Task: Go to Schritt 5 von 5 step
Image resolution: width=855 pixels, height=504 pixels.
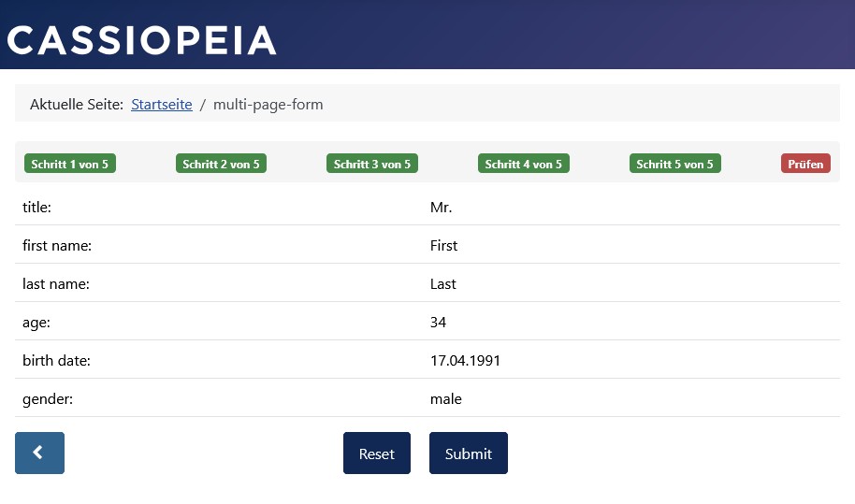Action: [x=675, y=164]
